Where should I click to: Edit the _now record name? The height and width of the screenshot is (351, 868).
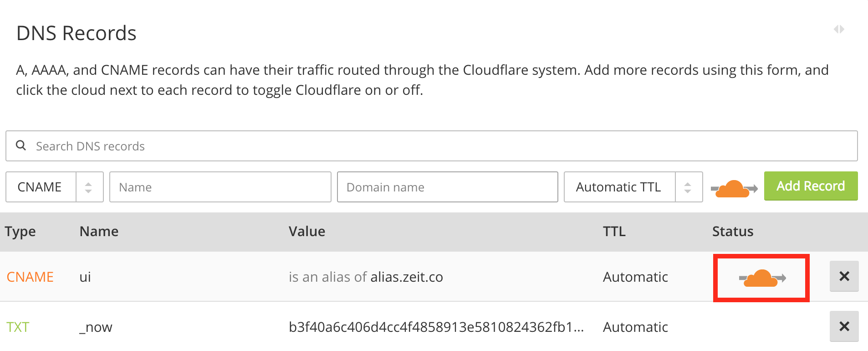tap(96, 327)
